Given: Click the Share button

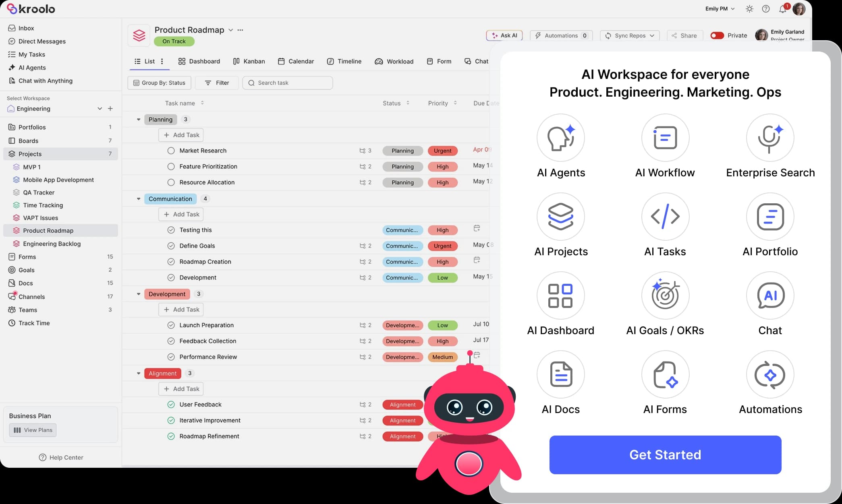Looking at the screenshot, I should (684, 35).
